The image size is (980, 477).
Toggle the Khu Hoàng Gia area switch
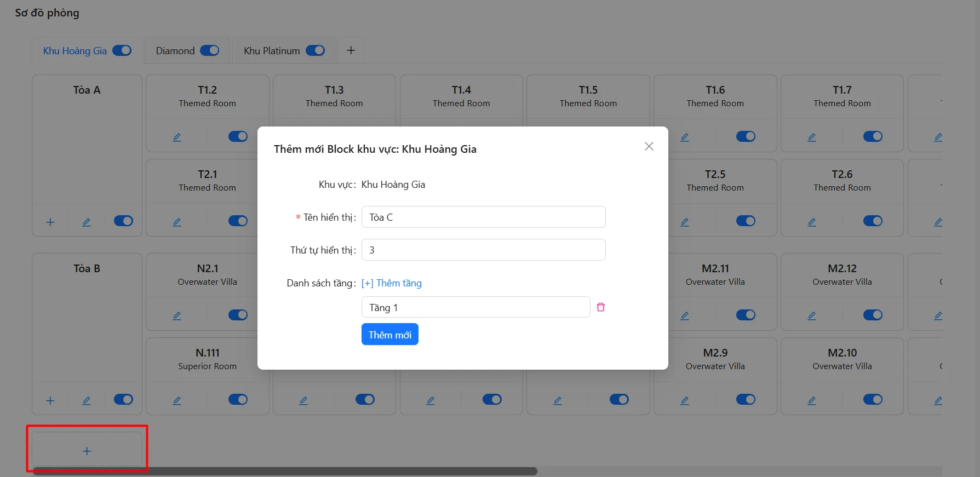pyautogui.click(x=122, y=50)
